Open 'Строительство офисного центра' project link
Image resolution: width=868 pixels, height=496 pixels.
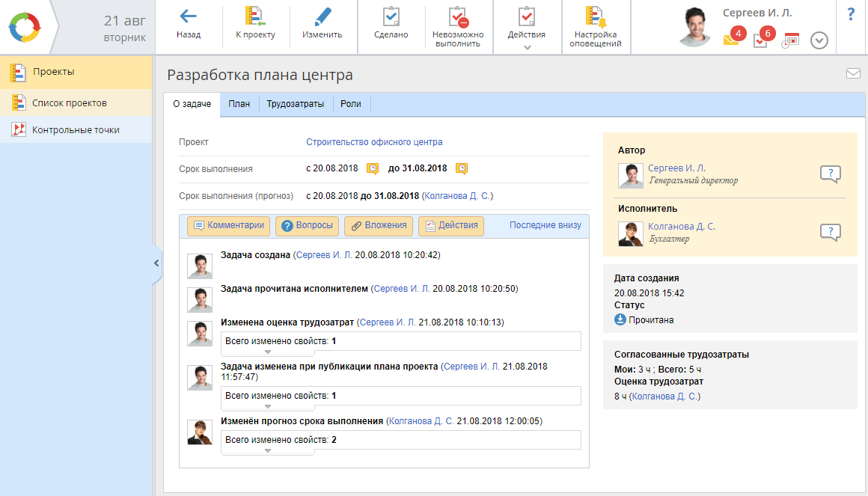tap(374, 142)
